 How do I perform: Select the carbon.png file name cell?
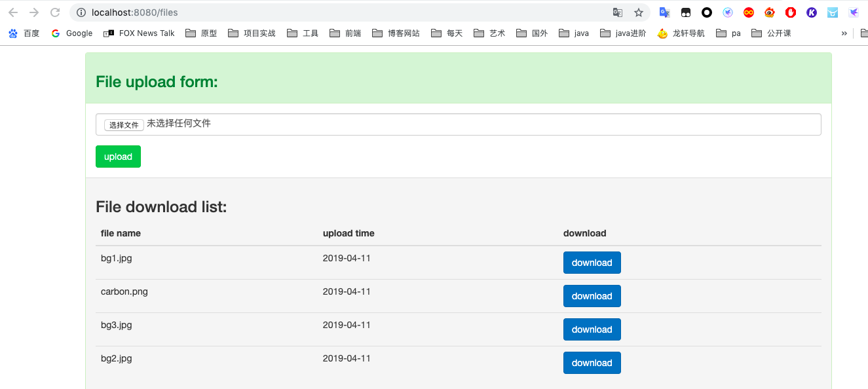[124, 291]
